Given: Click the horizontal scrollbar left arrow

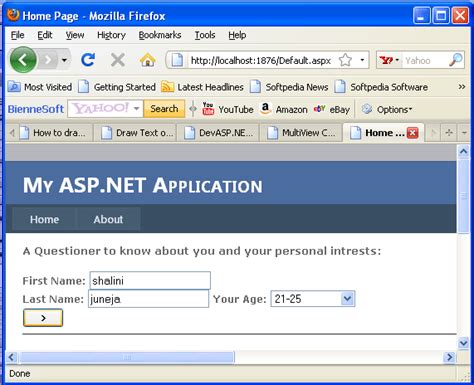Looking at the screenshot, I should click(x=12, y=357).
